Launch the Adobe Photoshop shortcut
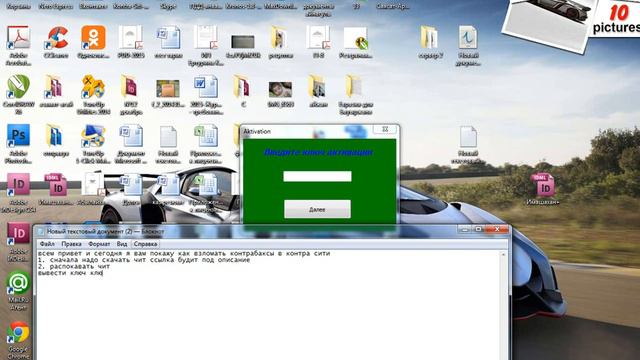Viewport: 640px width, 360px height. coord(18,137)
